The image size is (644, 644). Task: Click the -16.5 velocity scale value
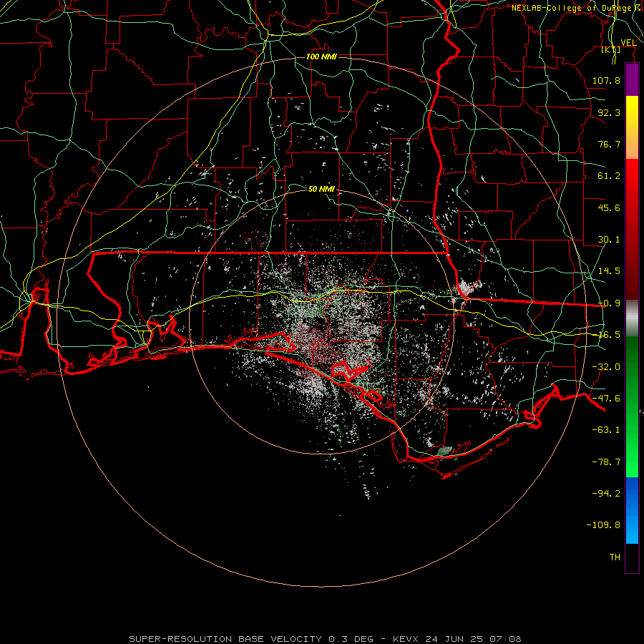(x=609, y=335)
